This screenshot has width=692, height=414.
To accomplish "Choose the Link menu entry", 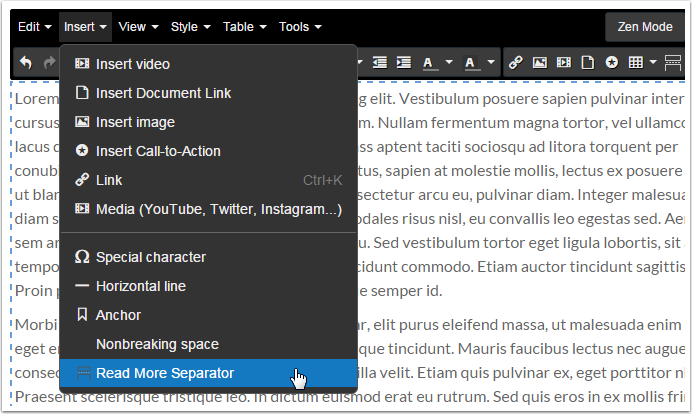I will 208,180.
